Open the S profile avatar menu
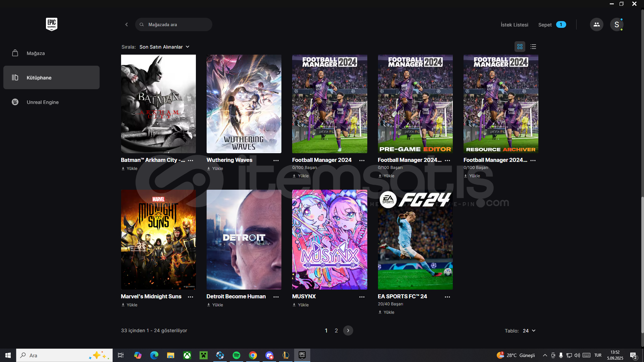The image size is (644, 362). [616, 24]
